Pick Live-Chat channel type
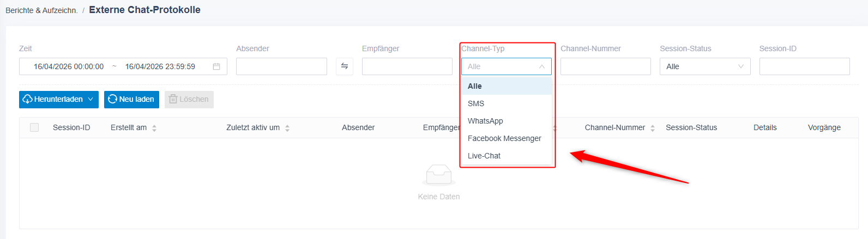The width and height of the screenshot is (868, 239). click(507, 156)
